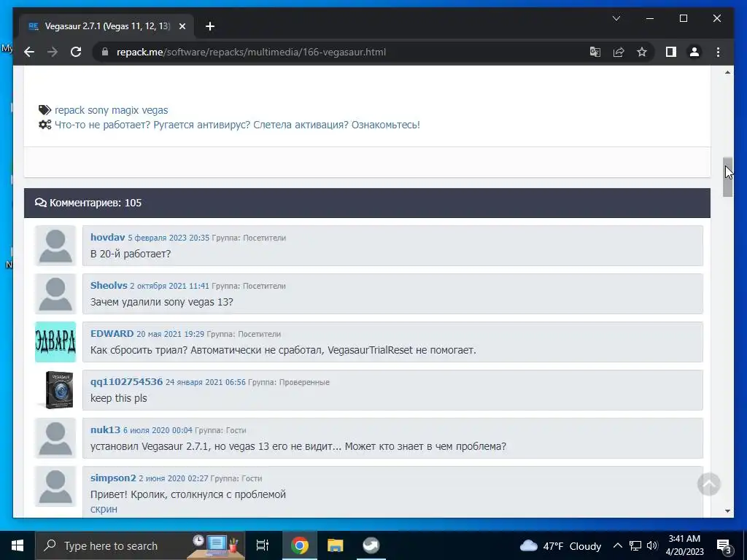
Task: Click Sheolvs's default avatar image
Action: pyautogui.click(x=55, y=294)
